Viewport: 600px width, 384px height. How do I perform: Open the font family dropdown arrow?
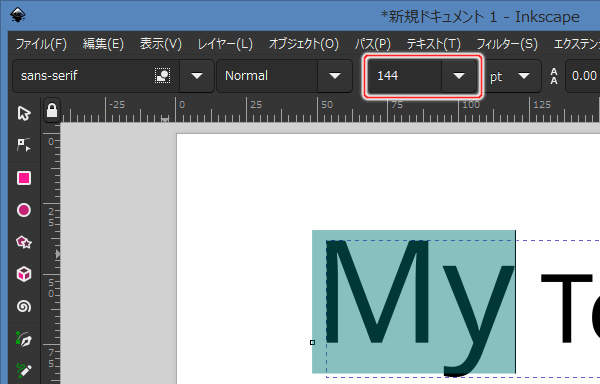point(197,76)
